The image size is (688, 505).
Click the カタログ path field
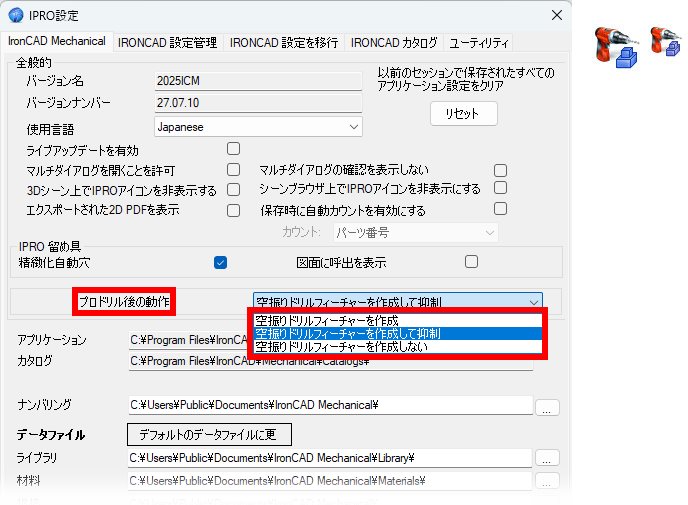coord(330,362)
